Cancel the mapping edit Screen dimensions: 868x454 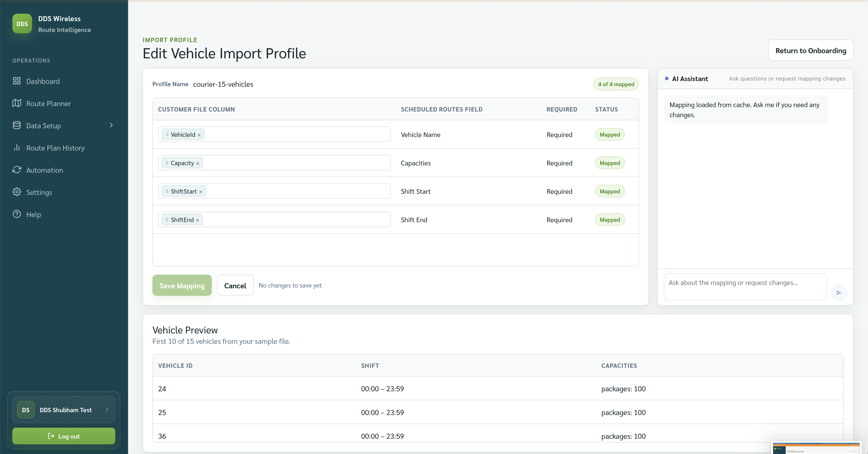pos(235,285)
